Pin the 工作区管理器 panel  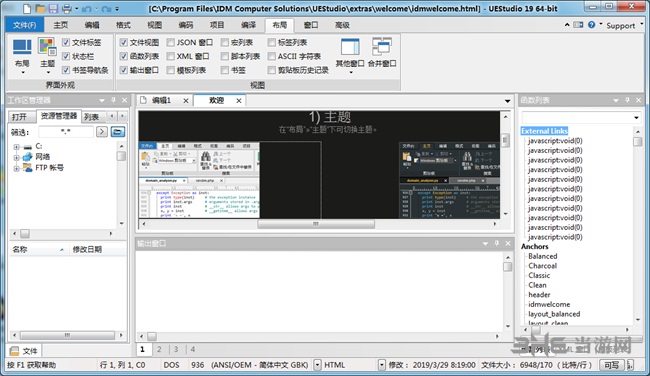tap(113, 100)
